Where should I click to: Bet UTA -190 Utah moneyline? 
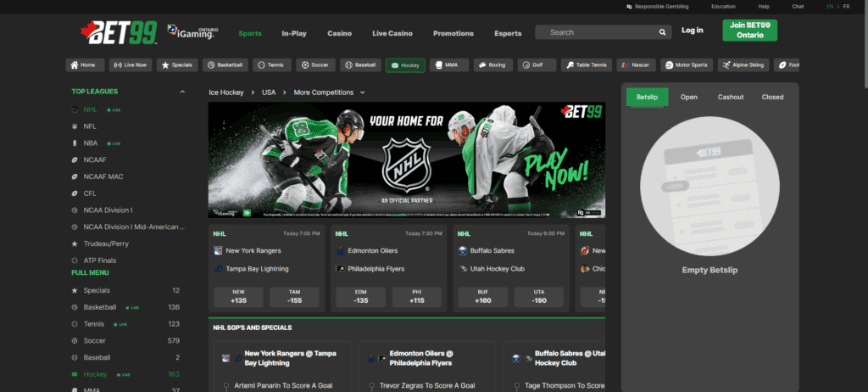(x=539, y=297)
